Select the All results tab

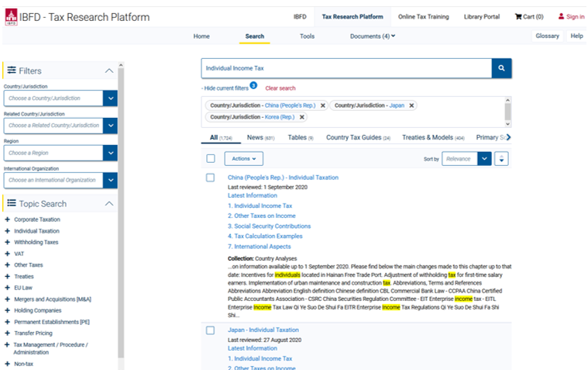[221, 137]
